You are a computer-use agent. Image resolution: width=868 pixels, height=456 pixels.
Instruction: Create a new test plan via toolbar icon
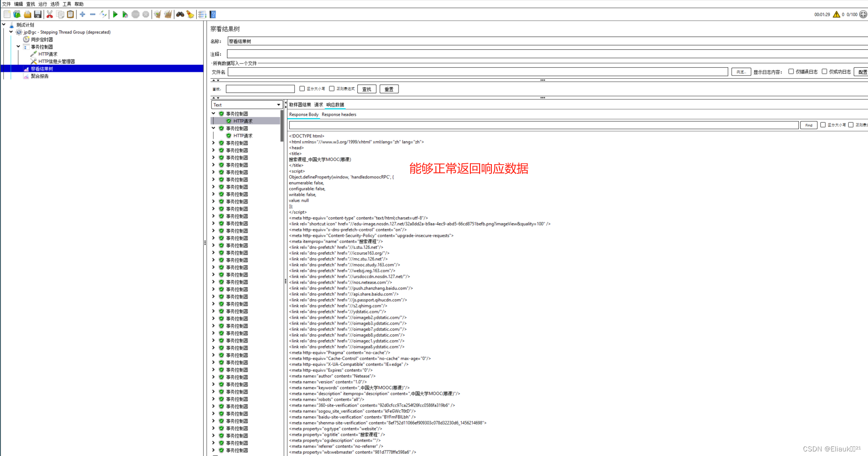coord(7,15)
